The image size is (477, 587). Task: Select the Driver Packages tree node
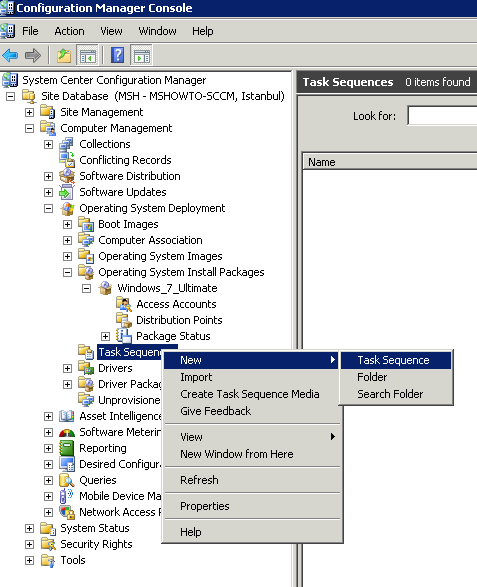[x=130, y=384]
